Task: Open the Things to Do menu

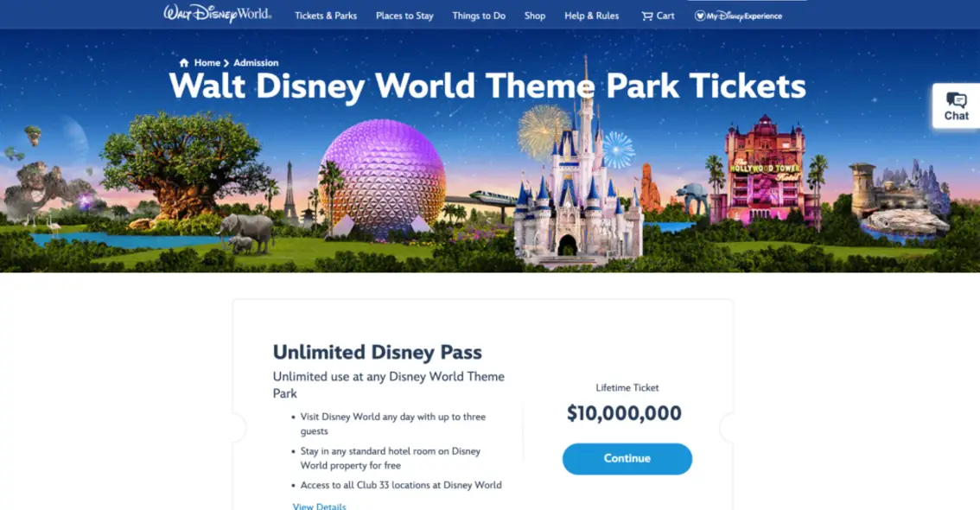Action: [x=479, y=15]
